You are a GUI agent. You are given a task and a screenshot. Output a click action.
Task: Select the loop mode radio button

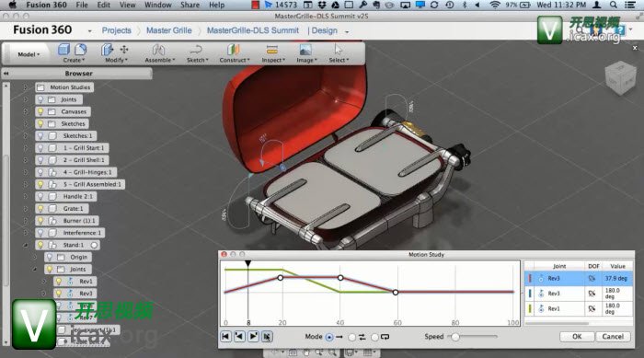(x=374, y=337)
